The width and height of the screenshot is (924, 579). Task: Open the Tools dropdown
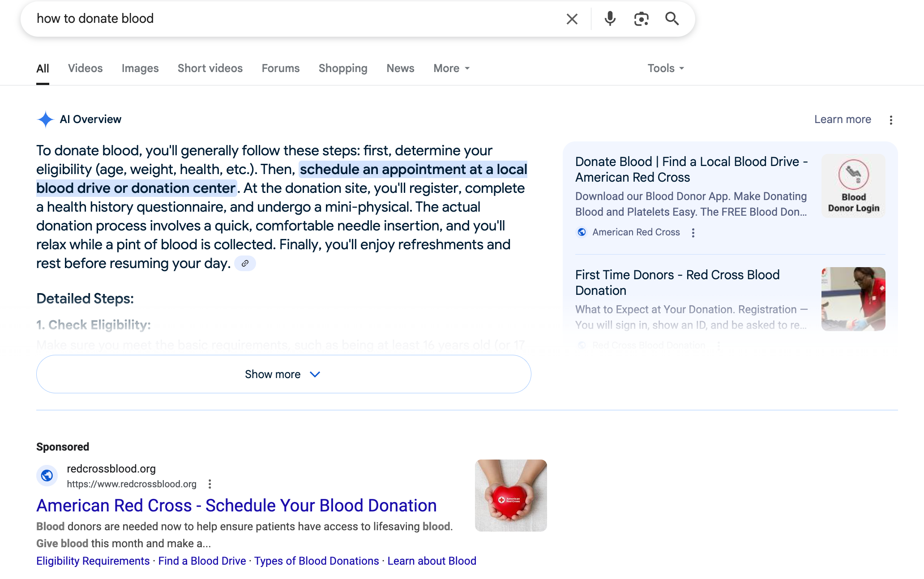pos(665,68)
